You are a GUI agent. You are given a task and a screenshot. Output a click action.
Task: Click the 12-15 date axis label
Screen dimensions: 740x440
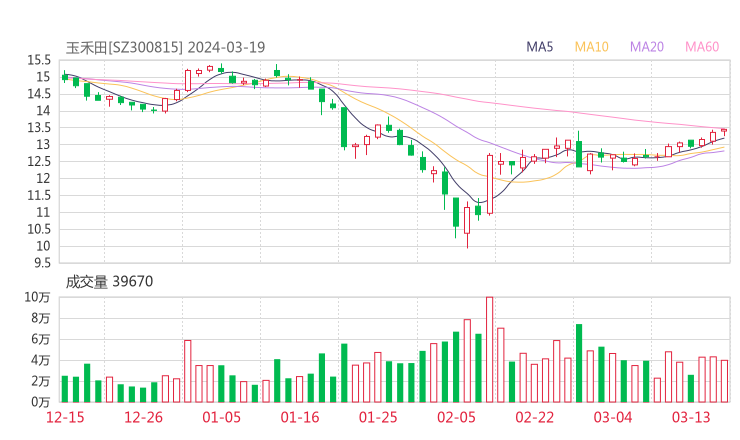coord(65,417)
